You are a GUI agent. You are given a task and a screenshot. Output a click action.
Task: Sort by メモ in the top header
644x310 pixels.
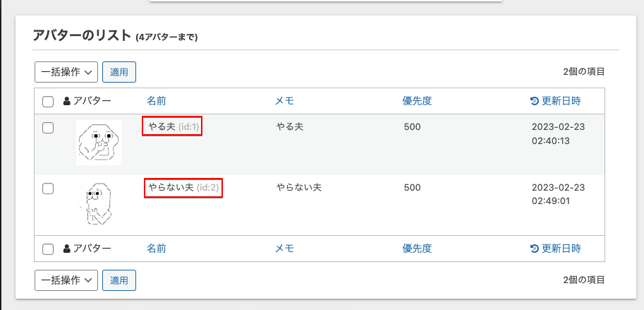coord(285,101)
